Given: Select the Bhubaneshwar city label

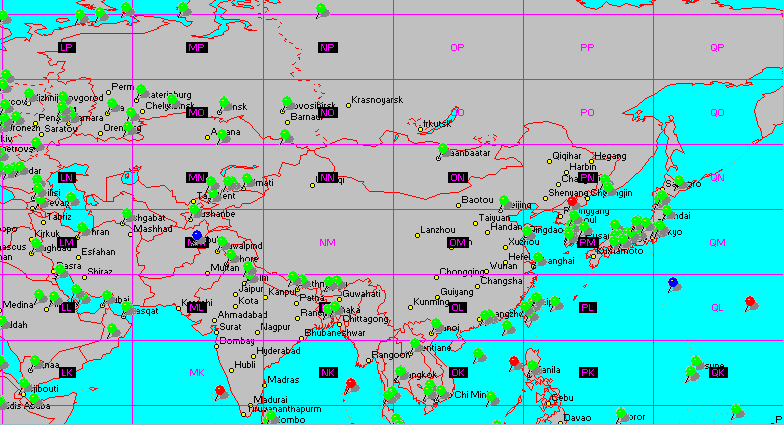Looking at the screenshot, I should pos(335,333).
